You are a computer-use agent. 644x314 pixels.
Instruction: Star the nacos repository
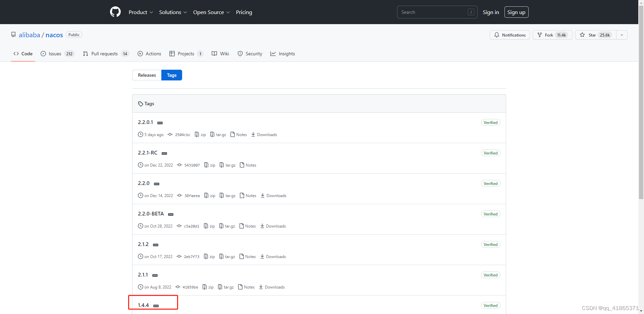point(596,35)
